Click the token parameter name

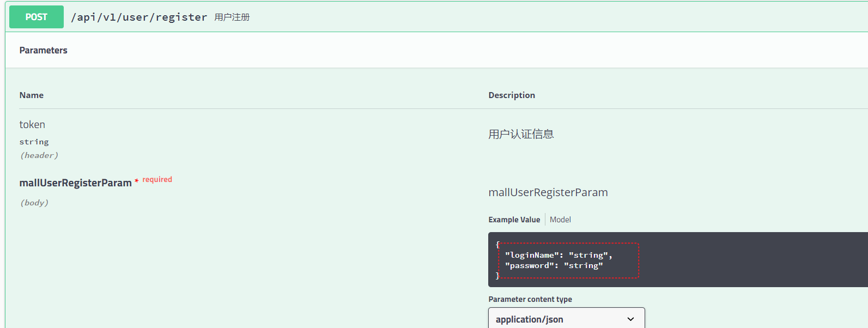(x=32, y=125)
